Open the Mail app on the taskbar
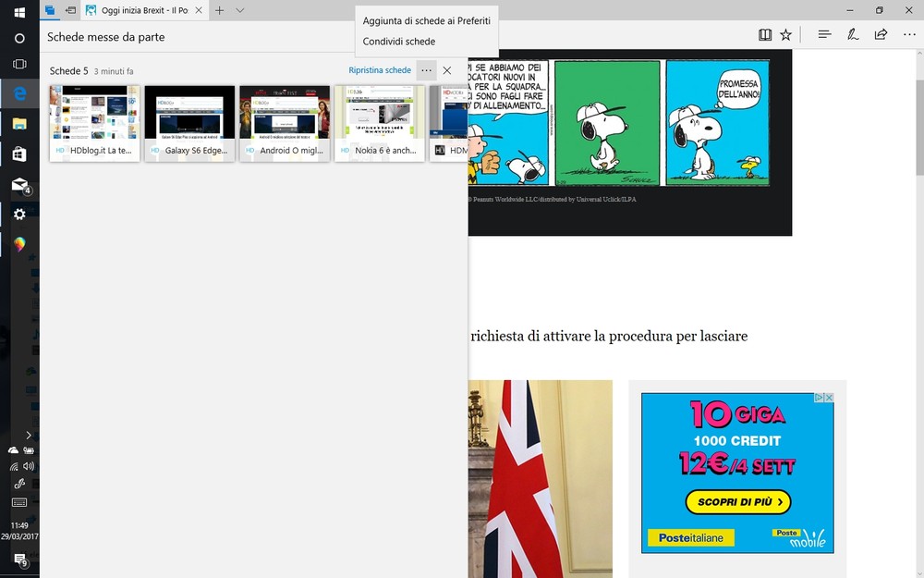 pyautogui.click(x=20, y=185)
